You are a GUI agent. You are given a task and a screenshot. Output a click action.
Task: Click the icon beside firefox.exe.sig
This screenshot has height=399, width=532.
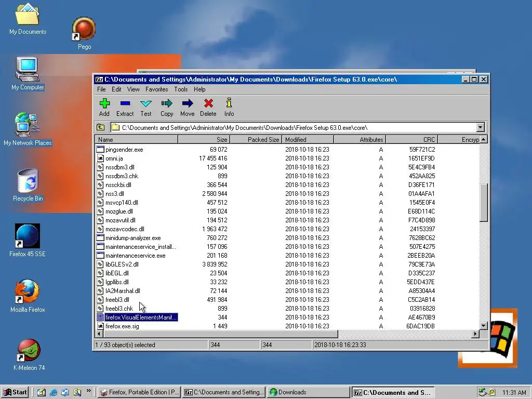coord(100,326)
